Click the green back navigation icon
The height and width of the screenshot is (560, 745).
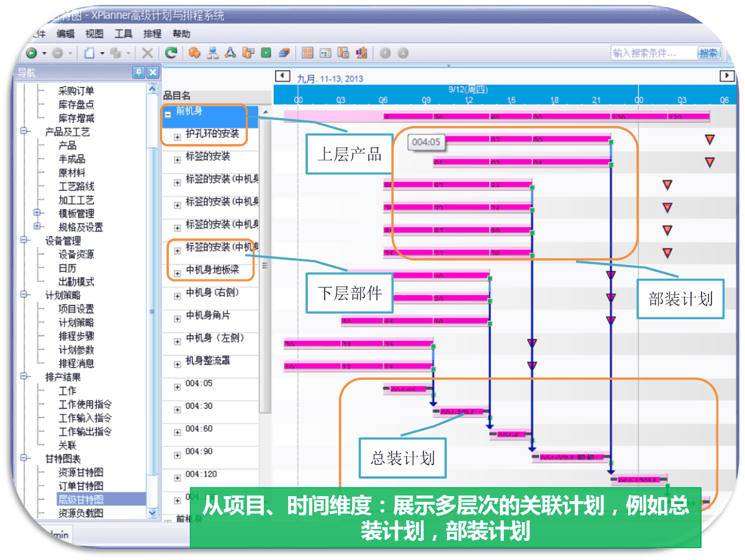tap(31, 53)
